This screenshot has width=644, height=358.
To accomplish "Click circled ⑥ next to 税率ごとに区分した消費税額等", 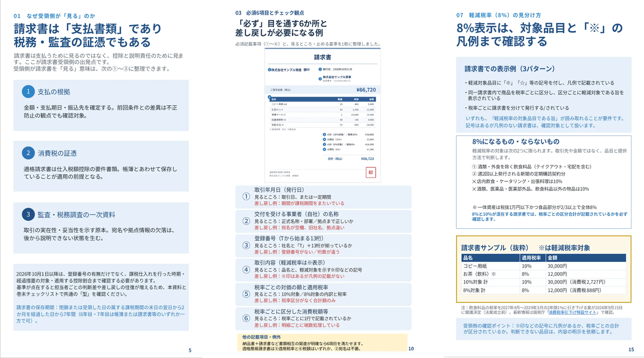I will click(x=246, y=318).
